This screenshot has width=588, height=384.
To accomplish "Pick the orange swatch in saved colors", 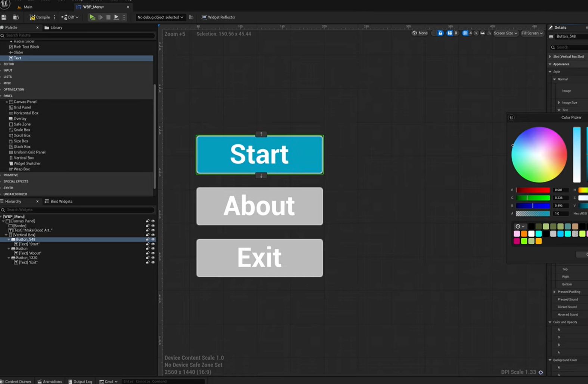I will [524, 234].
